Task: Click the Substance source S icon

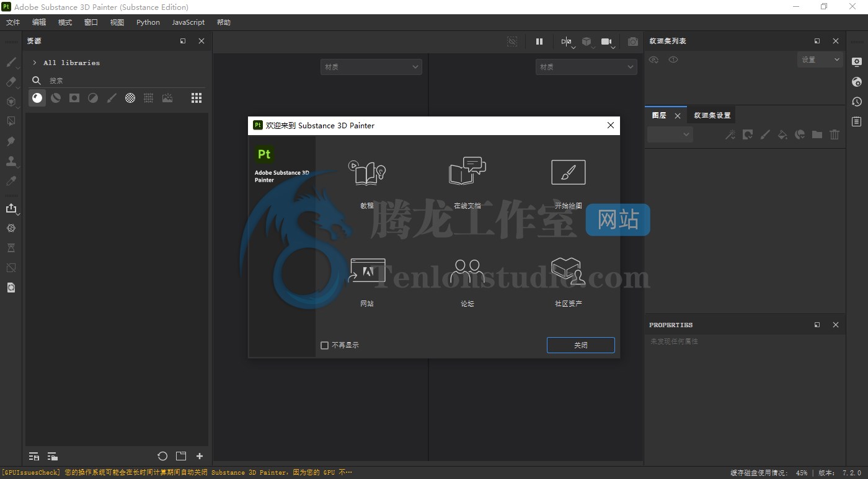Action: tap(11, 228)
